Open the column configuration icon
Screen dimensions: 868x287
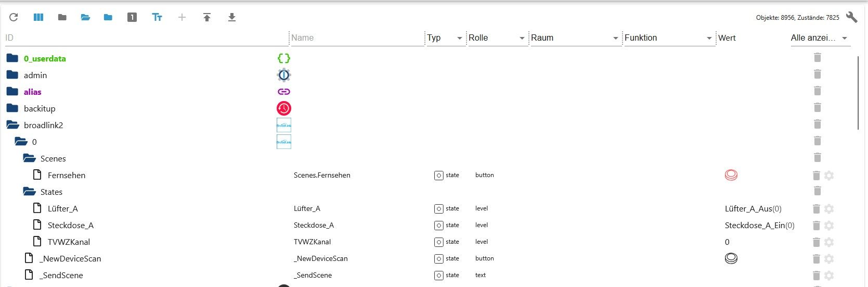pos(38,17)
